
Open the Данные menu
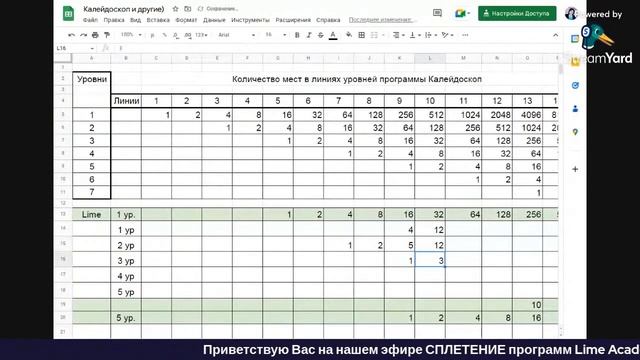coord(214,20)
